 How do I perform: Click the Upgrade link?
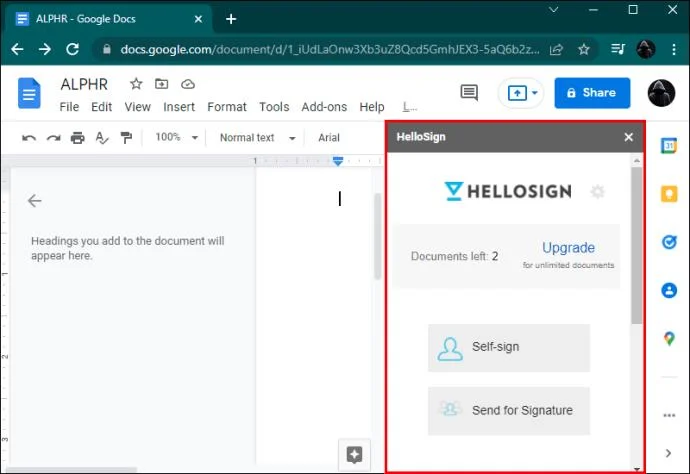pyautogui.click(x=568, y=248)
